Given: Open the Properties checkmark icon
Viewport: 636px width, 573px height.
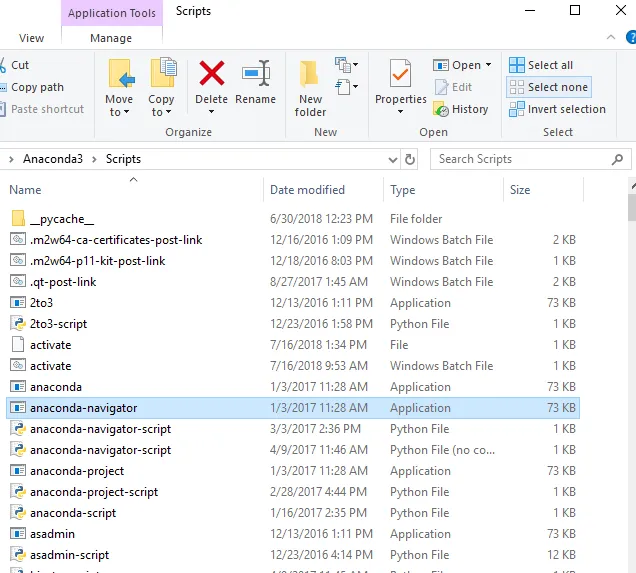Looking at the screenshot, I should point(400,73).
